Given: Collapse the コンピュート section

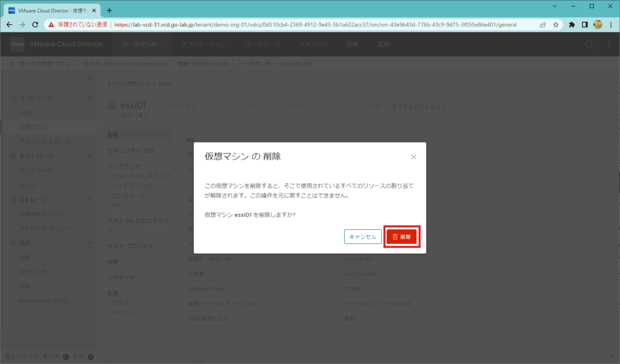Looking at the screenshot, I should click(x=89, y=98).
